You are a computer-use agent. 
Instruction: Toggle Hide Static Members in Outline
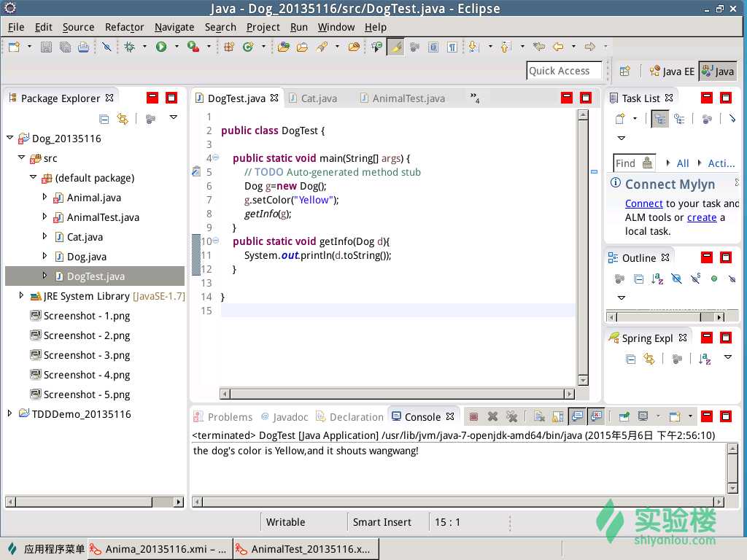click(695, 279)
